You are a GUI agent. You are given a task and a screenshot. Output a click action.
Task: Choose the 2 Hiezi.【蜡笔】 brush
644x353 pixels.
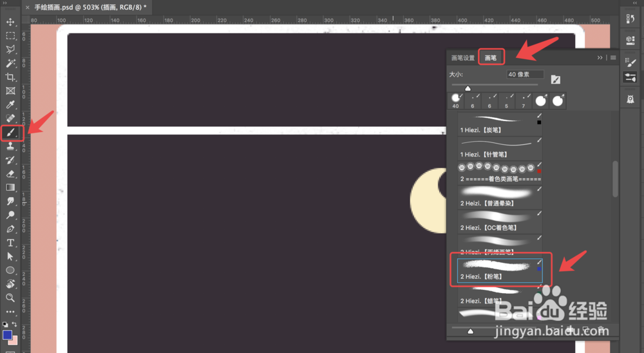point(500,296)
